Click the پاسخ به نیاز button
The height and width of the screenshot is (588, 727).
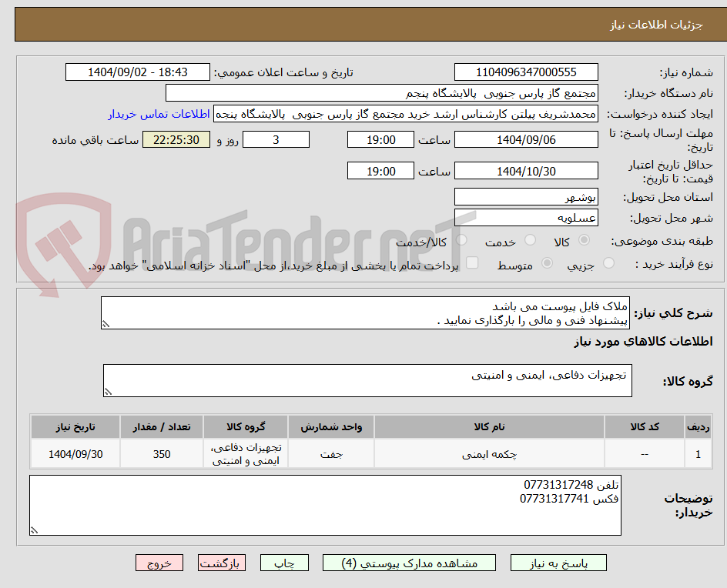pyautogui.click(x=558, y=563)
